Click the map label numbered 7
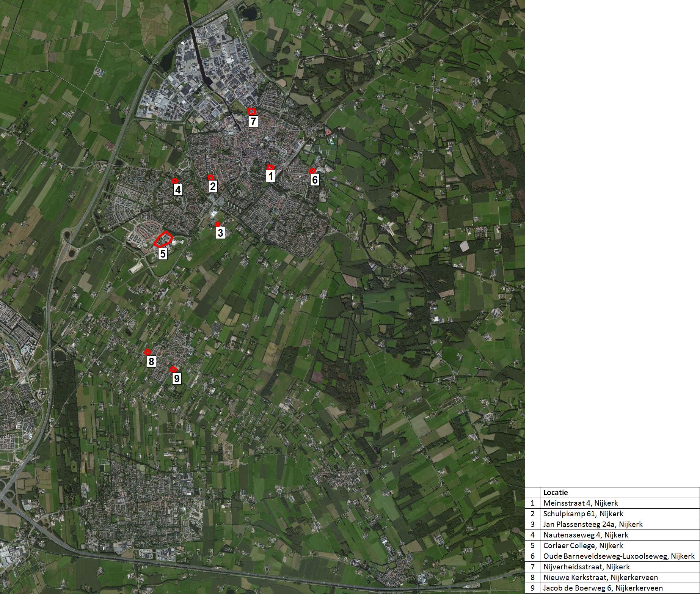700x594 pixels. coord(253,121)
